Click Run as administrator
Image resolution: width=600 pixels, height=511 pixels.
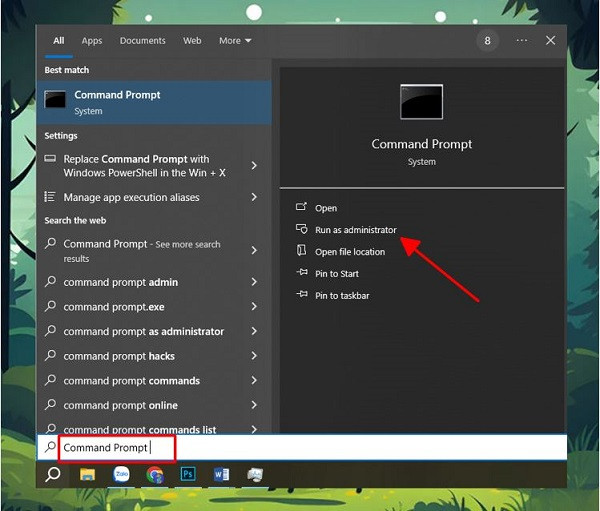point(356,230)
